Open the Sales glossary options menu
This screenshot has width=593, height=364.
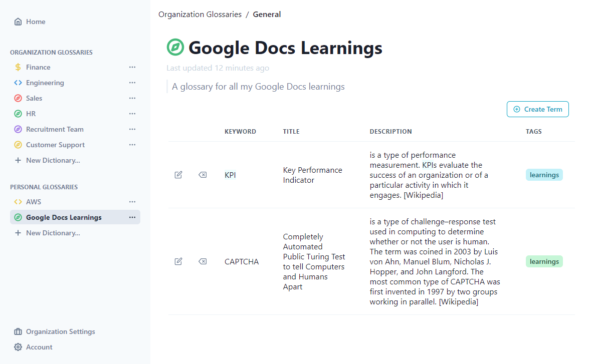[132, 98]
